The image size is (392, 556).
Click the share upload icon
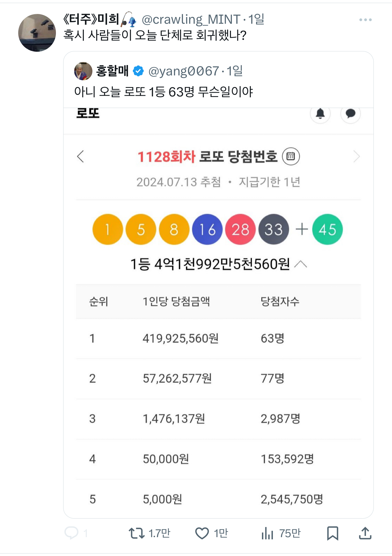pos(365,533)
